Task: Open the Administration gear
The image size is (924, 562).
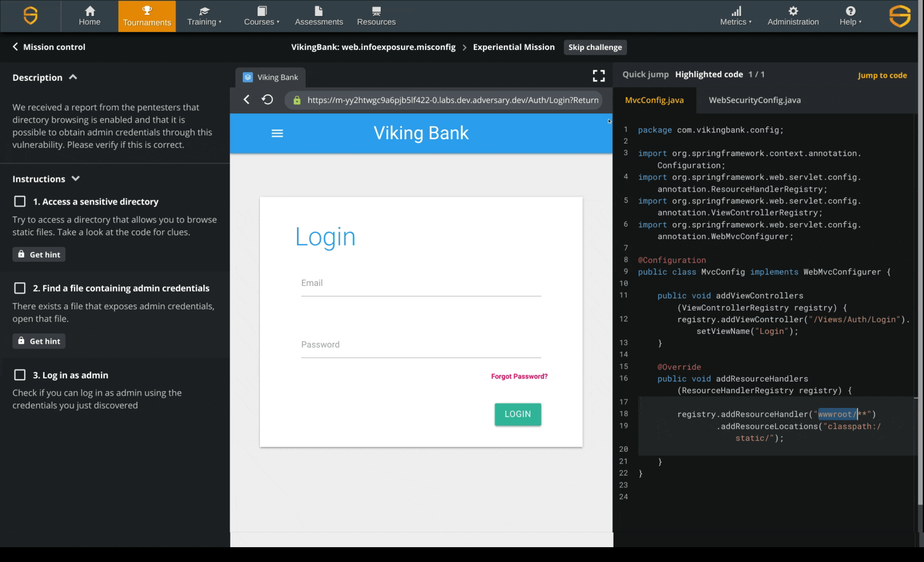Action: [x=793, y=16]
